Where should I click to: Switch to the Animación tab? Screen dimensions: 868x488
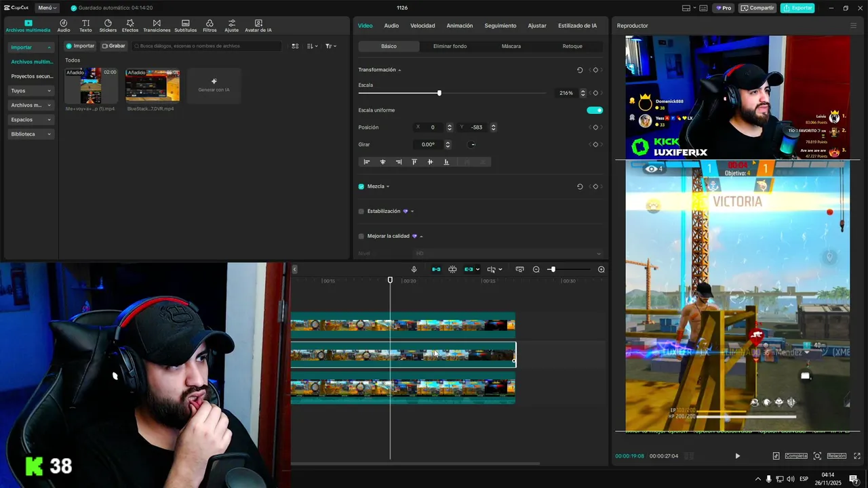pos(460,26)
